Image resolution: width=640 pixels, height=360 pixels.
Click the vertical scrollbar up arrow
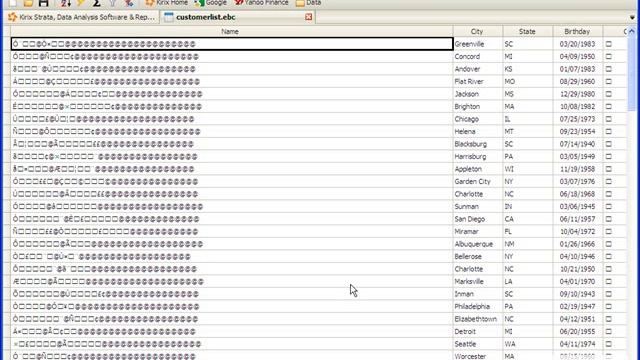coord(632,31)
